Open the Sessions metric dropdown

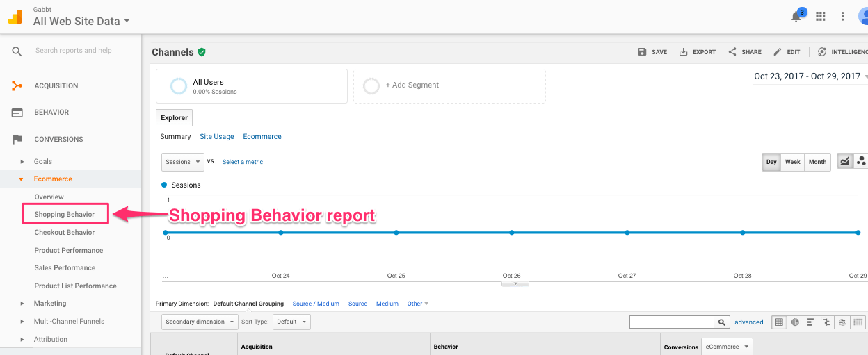pos(183,162)
